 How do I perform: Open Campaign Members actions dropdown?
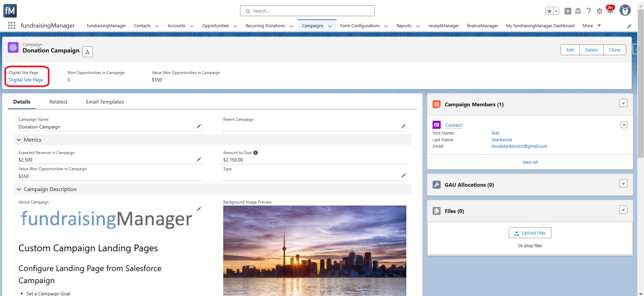pos(623,103)
